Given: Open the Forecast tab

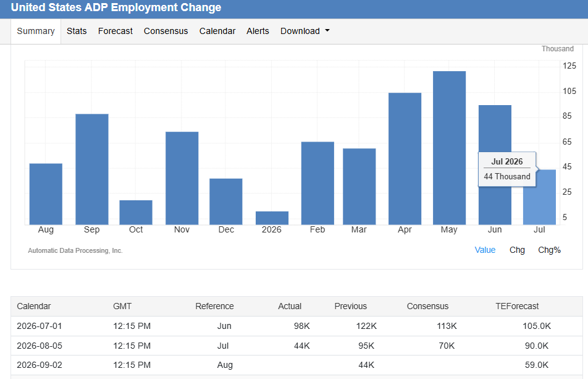Looking at the screenshot, I should (x=115, y=31).
